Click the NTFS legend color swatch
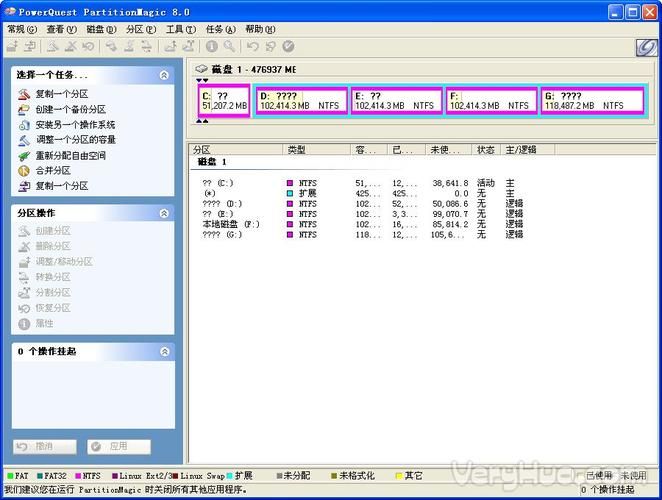Viewport: 662px width, 500px height. [78, 476]
